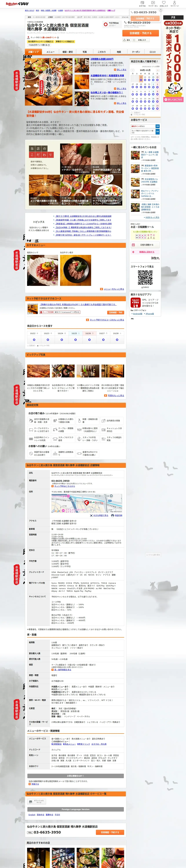Switch to the クーポン tab
This screenshot has height=868, width=186.
point(136,52)
